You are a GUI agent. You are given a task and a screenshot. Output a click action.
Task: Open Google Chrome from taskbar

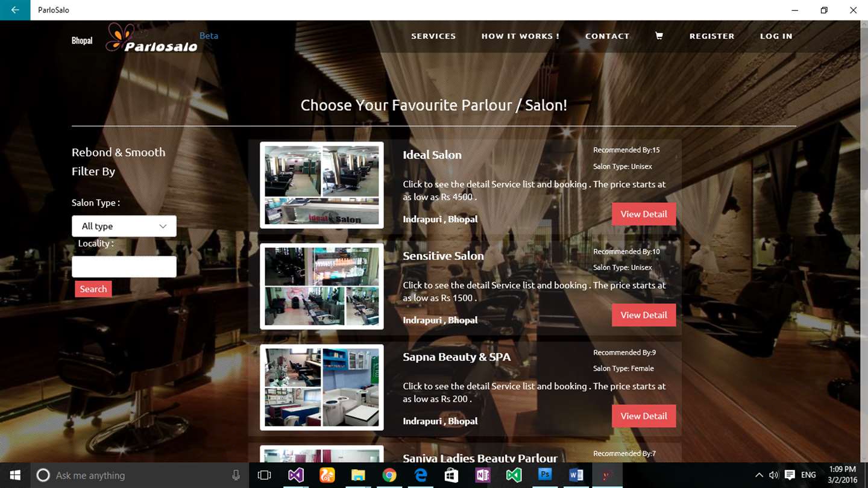tap(389, 475)
